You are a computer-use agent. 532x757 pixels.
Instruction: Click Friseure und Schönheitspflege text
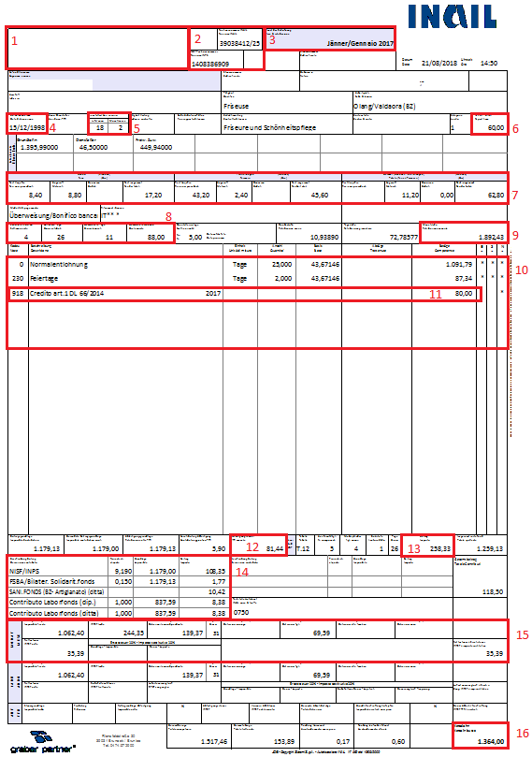click(x=269, y=128)
